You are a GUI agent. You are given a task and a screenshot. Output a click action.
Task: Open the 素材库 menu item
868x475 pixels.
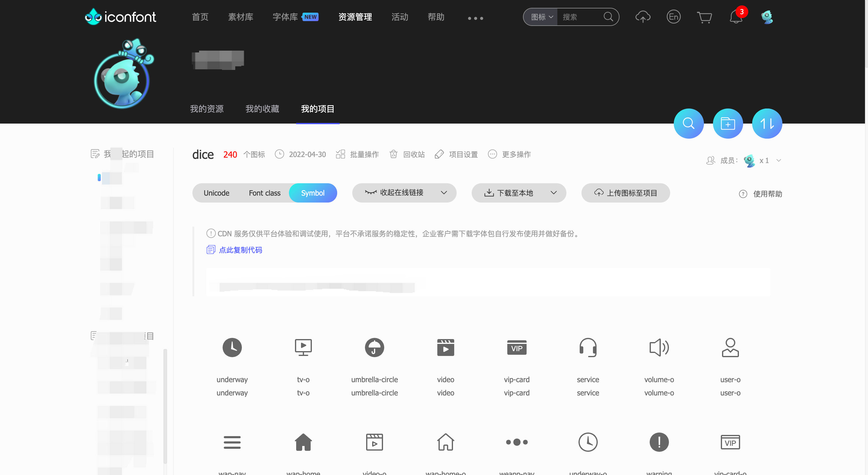[x=240, y=17]
